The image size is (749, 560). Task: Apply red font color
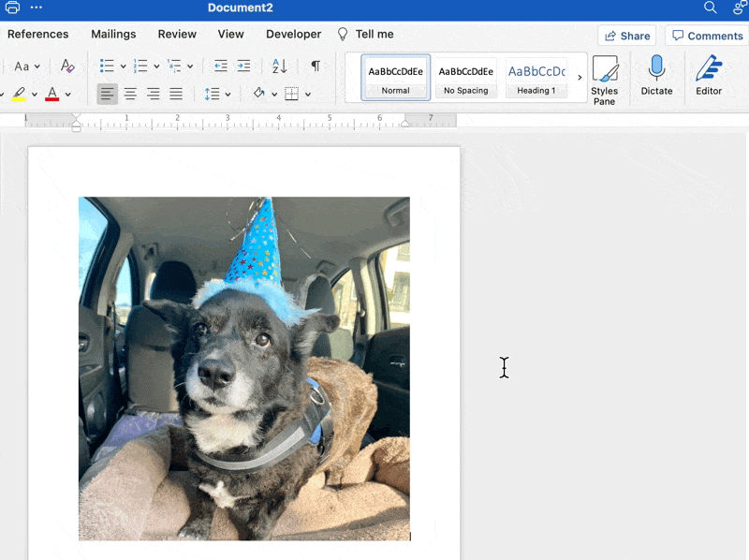[x=52, y=93]
